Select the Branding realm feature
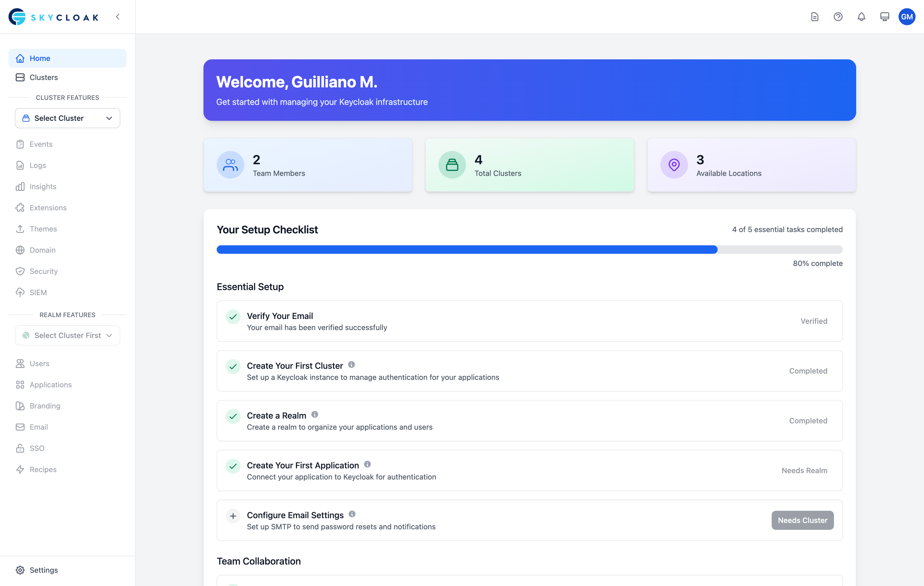Screen dimensions: 924x586 point(45,406)
